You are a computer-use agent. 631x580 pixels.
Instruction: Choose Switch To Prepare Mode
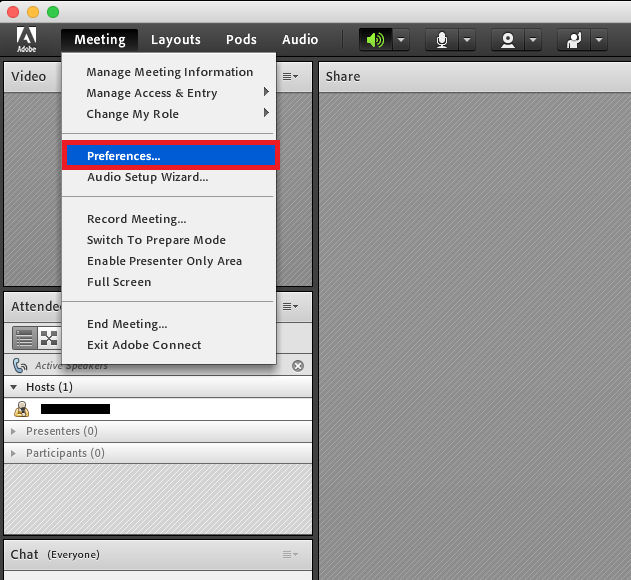(169, 239)
